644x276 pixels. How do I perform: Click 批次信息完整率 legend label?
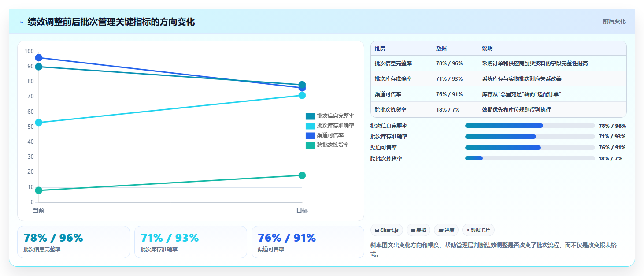coord(336,116)
